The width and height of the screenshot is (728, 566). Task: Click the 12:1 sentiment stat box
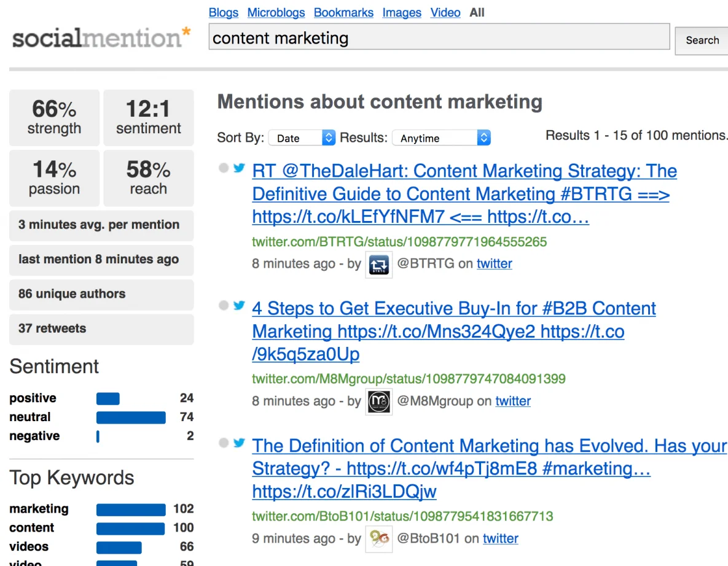[149, 117]
